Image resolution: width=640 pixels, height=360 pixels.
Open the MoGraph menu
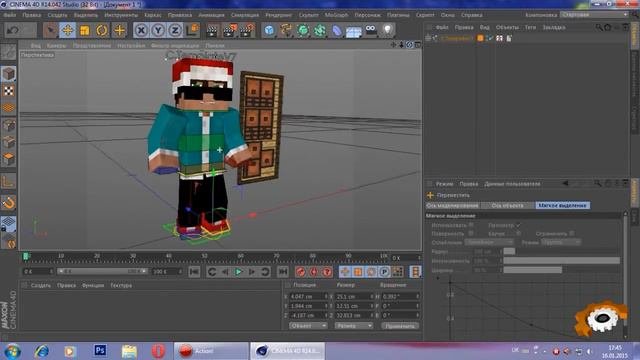point(336,15)
